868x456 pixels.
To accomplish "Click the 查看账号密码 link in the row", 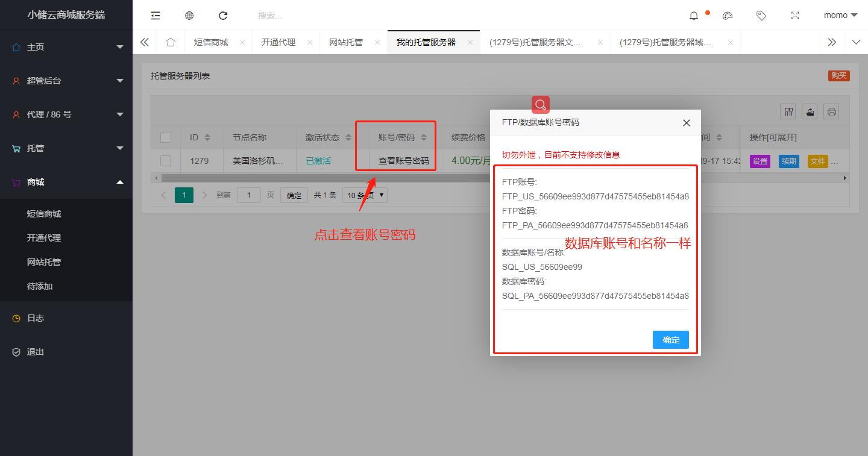I will 404,161.
